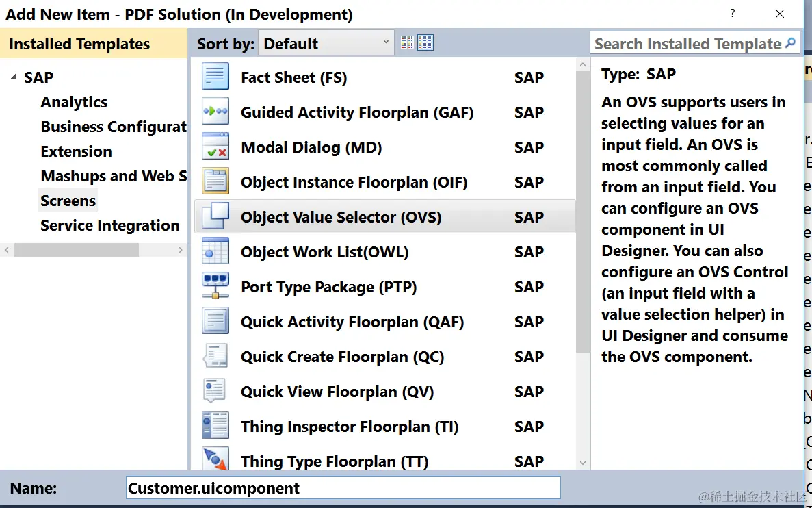Image resolution: width=812 pixels, height=508 pixels.
Task: Click the Port Type Package icon
Action: (215, 286)
